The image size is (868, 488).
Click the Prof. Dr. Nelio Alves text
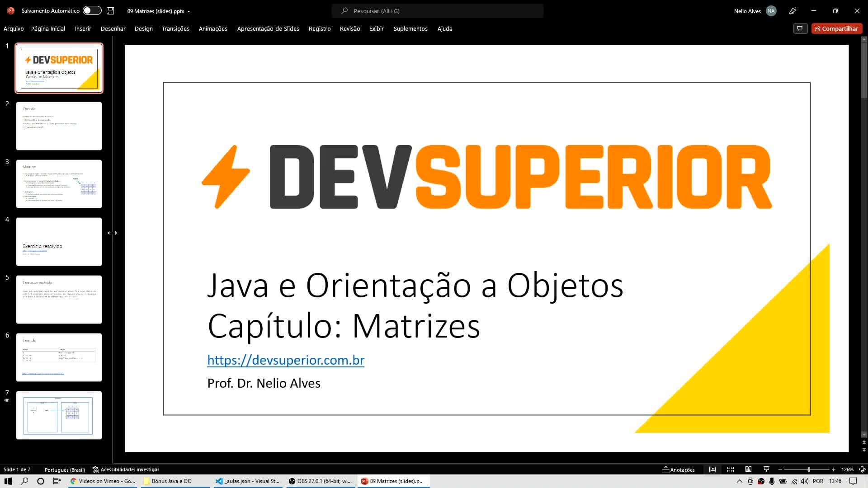(264, 383)
